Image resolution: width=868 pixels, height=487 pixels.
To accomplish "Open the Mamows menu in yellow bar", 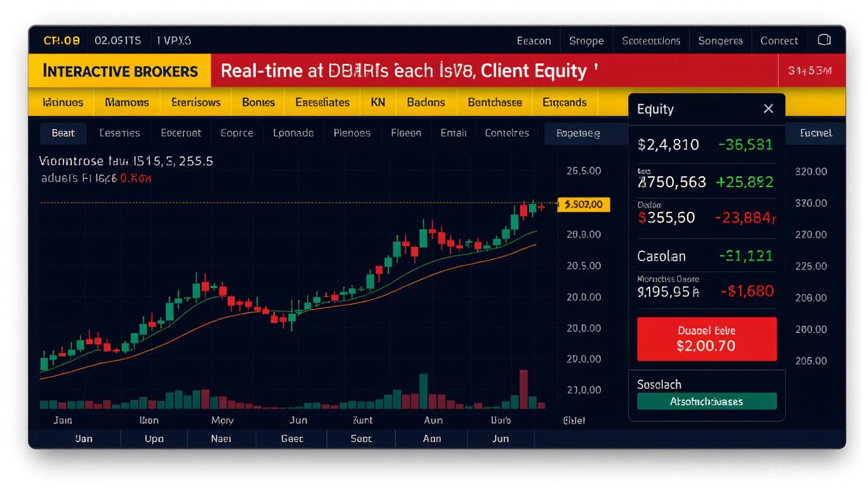I will click(x=127, y=102).
